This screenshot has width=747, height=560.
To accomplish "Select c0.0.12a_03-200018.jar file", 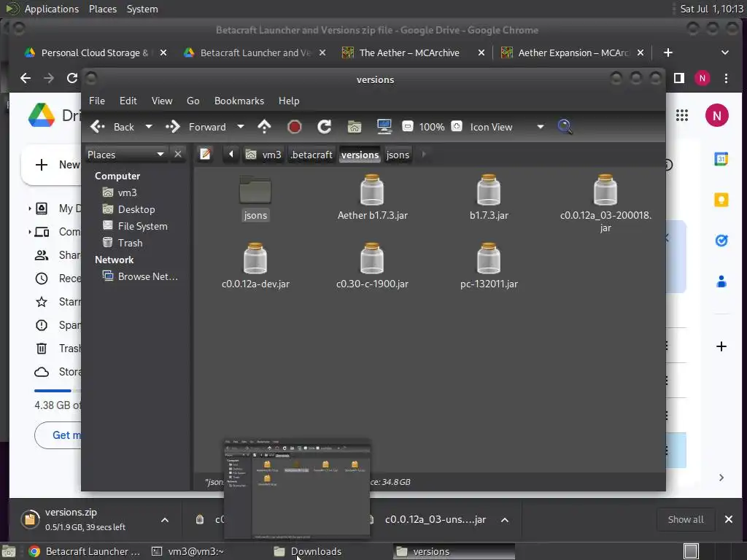I will [x=605, y=203].
